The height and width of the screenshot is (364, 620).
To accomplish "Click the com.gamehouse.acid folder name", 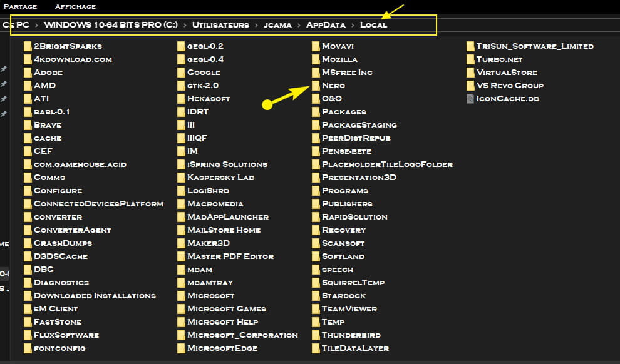I will (80, 164).
